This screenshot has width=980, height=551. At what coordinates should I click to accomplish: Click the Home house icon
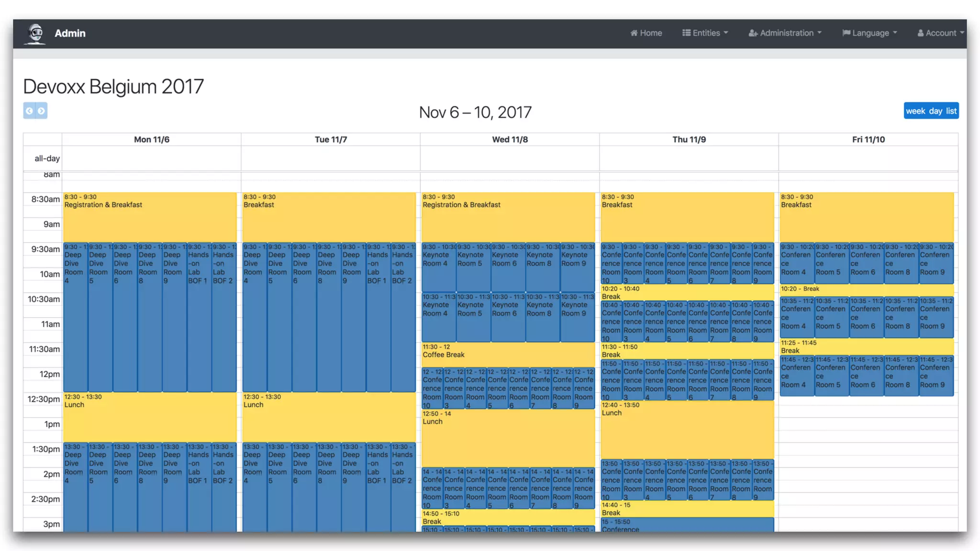tap(634, 33)
